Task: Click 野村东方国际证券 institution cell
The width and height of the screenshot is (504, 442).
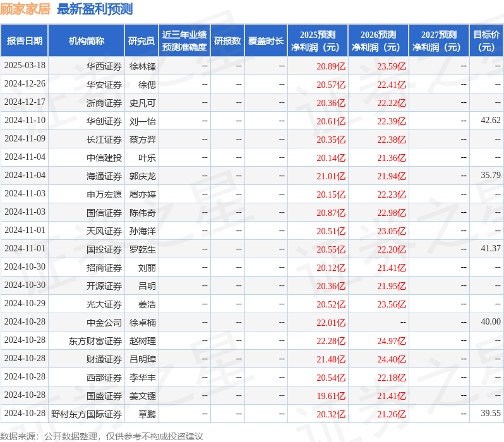Action: tap(87, 415)
